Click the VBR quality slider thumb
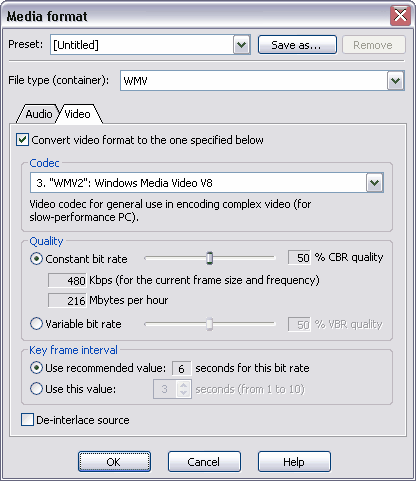416x481 pixels. coord(209,324)
